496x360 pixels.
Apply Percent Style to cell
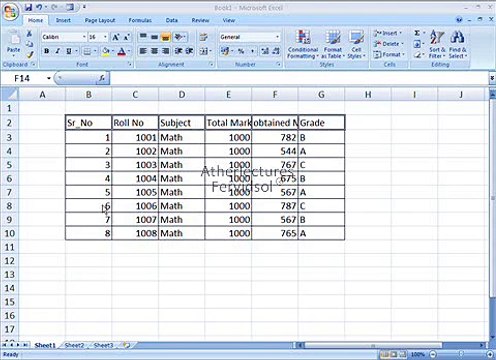241,51
